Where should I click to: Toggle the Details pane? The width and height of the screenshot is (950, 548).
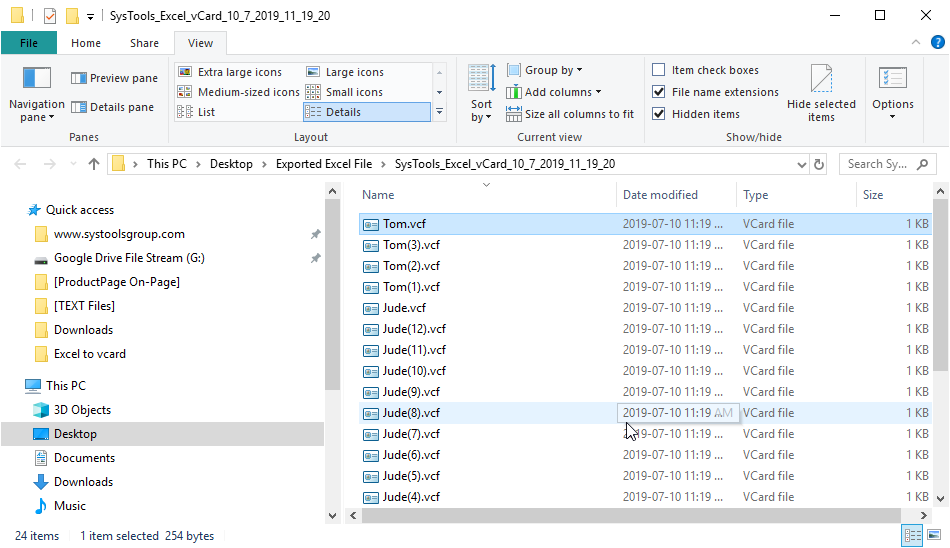pos(112,107)
